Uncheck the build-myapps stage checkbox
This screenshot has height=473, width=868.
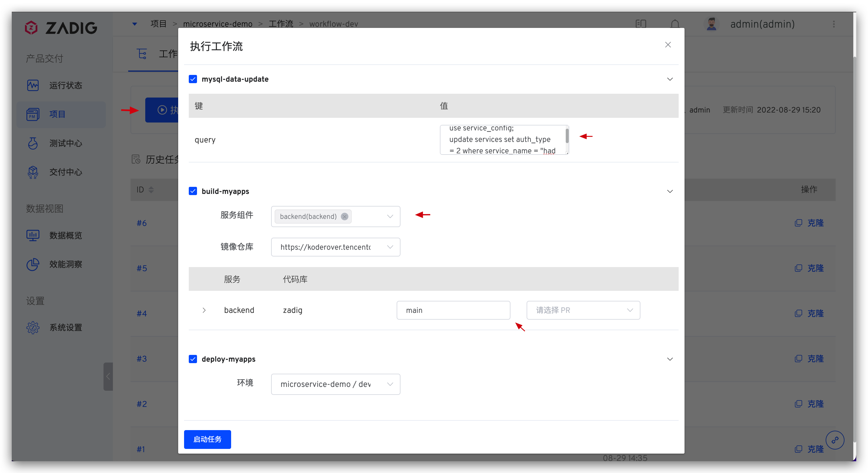coord(193,191)
